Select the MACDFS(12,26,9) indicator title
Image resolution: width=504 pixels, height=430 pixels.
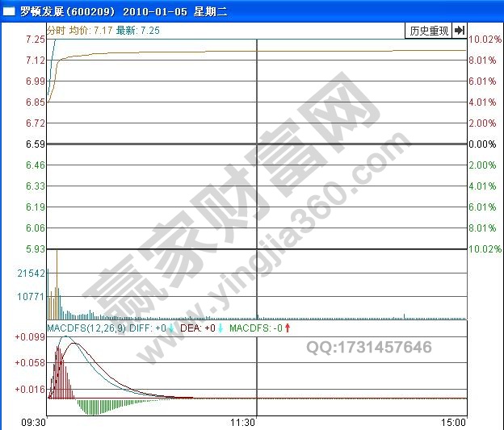tap(86, 328)
